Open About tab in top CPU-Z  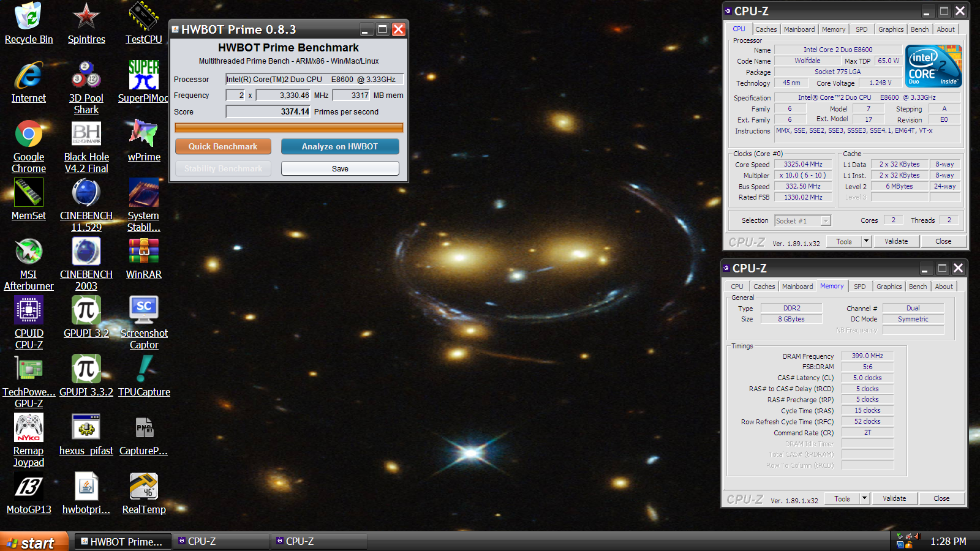pos(946,29)
